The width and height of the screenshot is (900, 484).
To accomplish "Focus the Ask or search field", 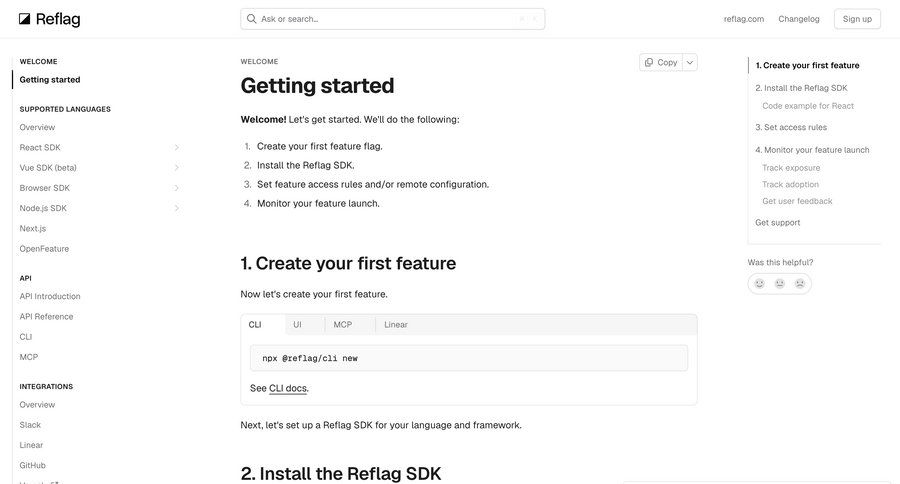I will tap(390, 19).
